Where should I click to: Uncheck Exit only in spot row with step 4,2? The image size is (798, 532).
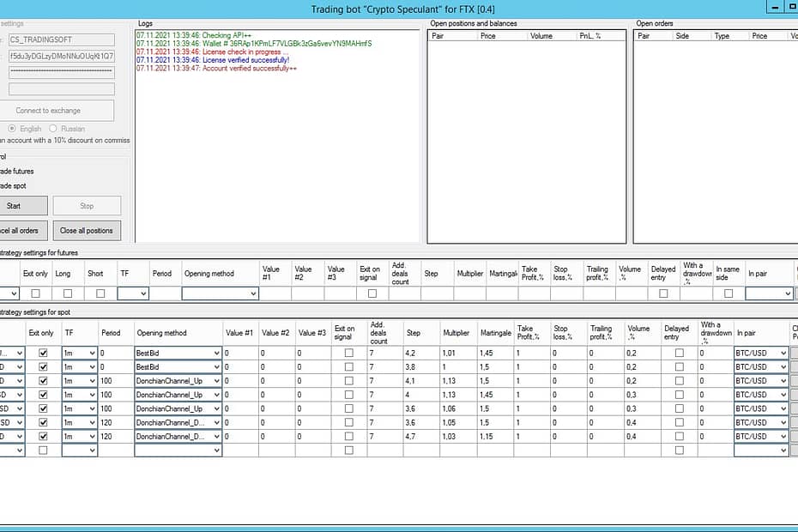click(43, 353)
